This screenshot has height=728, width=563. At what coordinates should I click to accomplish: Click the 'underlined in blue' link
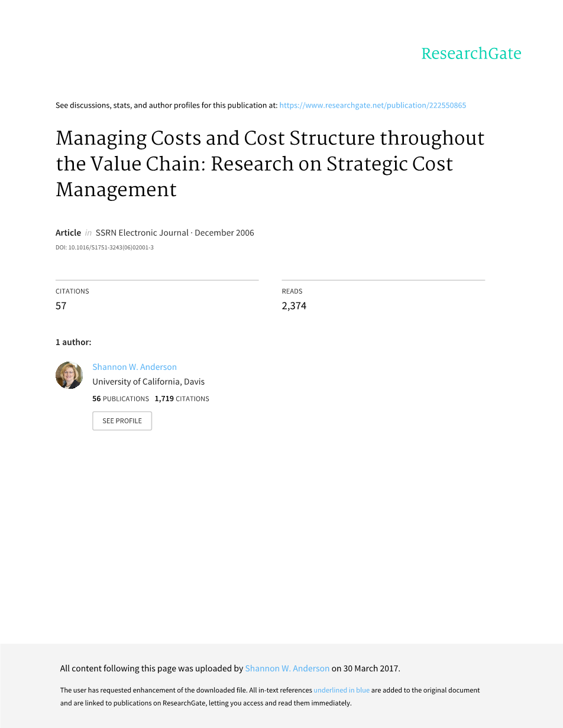click(341, 690)
